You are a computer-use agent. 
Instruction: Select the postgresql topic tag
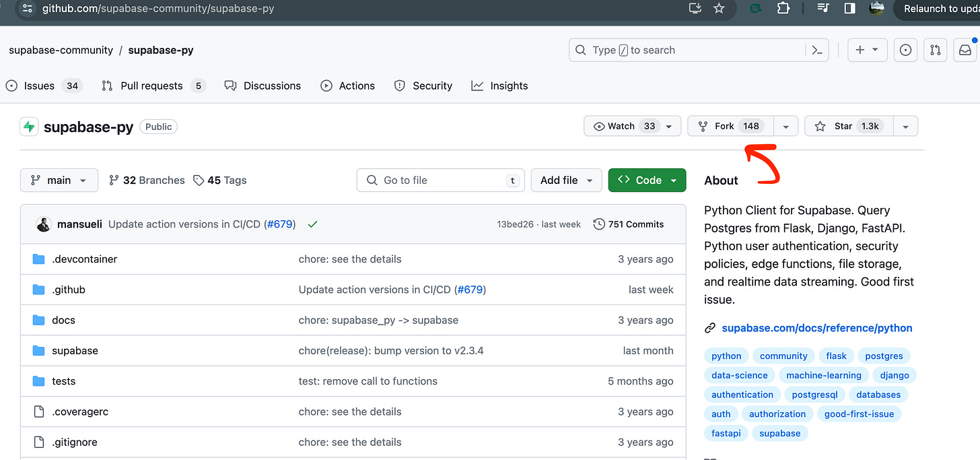(x=815, y=395)
